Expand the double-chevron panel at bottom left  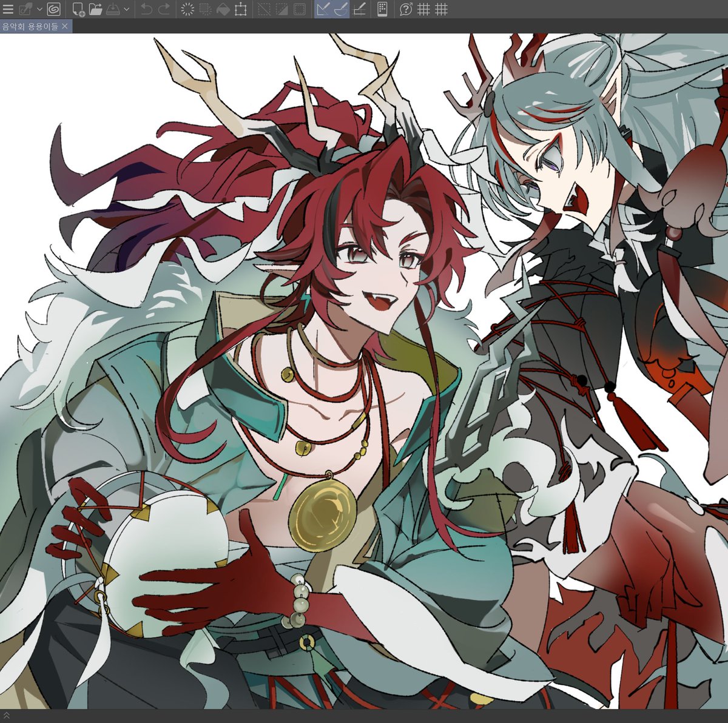(x=6, y=716)
